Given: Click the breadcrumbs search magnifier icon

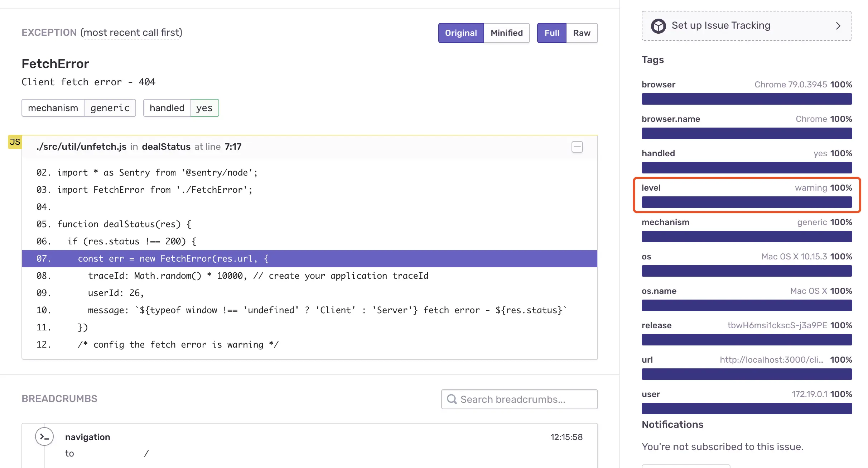Looking at the screenshot, I should pyautogui.click(x=452, y=399).
